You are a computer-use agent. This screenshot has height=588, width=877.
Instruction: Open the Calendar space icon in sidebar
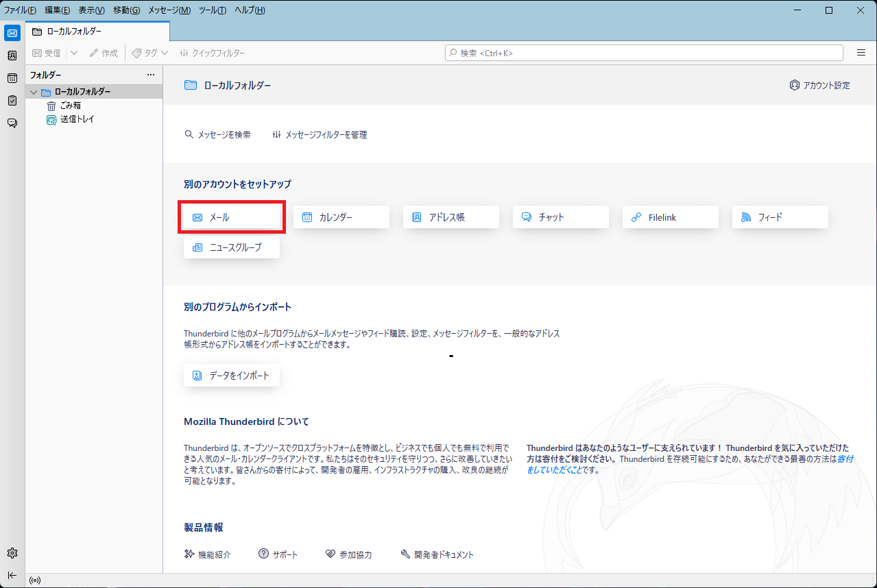[x=12, y=78]
